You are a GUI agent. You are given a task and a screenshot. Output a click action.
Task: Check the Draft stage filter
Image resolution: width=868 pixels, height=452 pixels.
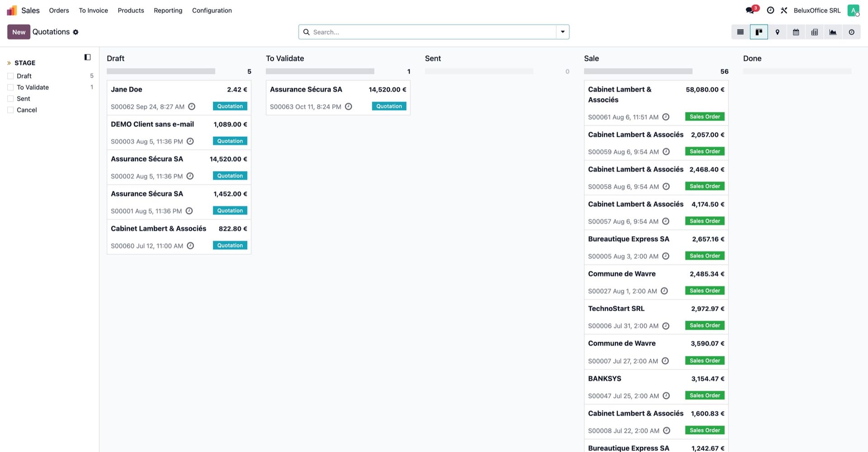click(10, 76)
